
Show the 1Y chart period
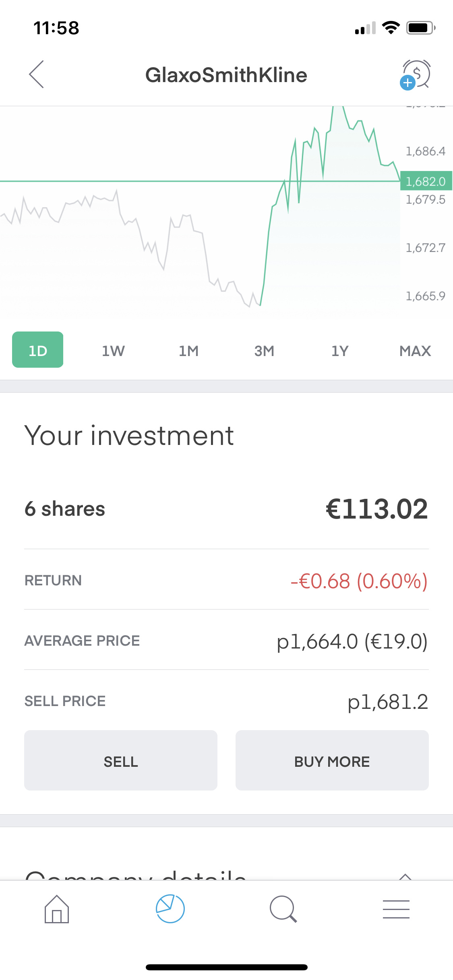point(340,351)
